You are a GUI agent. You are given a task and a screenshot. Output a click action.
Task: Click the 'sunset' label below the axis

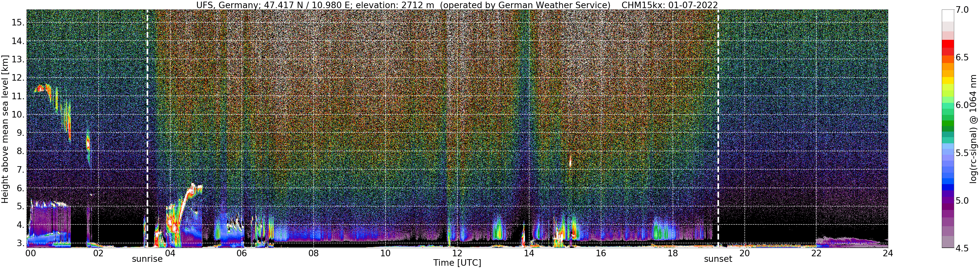718,259
